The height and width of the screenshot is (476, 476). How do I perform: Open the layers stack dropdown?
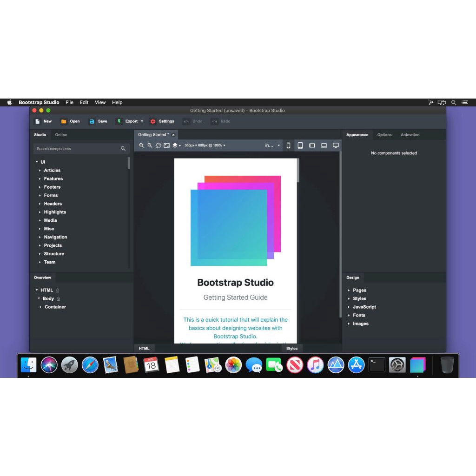(176, 145)
